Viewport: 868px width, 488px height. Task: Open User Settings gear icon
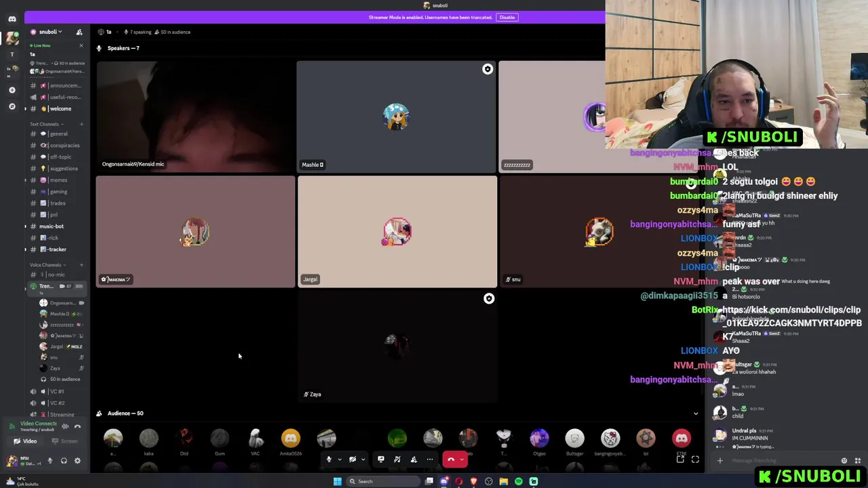[77, 461]
